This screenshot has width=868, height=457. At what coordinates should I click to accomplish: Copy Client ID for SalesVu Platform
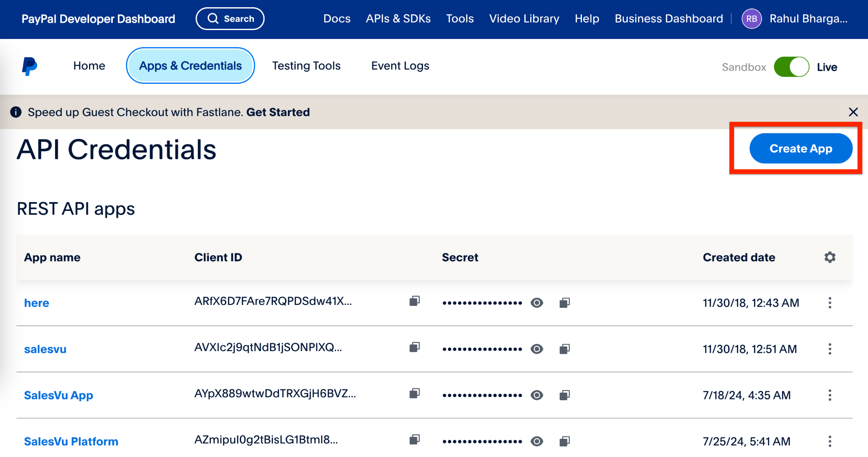click(415, 440)
